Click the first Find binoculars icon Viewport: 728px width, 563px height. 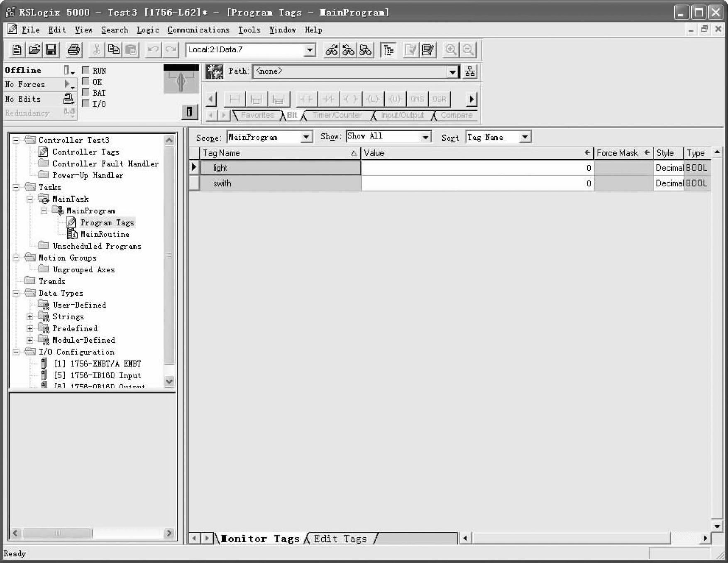(331, 50)
